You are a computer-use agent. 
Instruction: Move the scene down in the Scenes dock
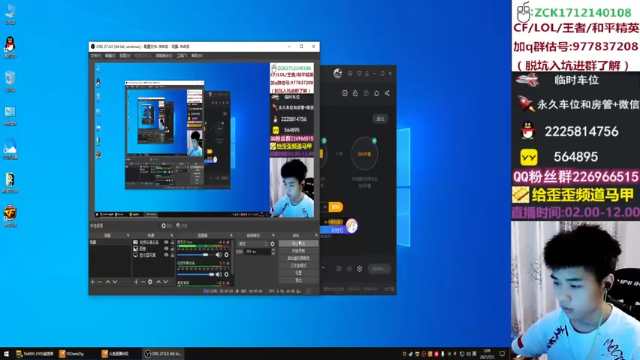coord(115,282)
